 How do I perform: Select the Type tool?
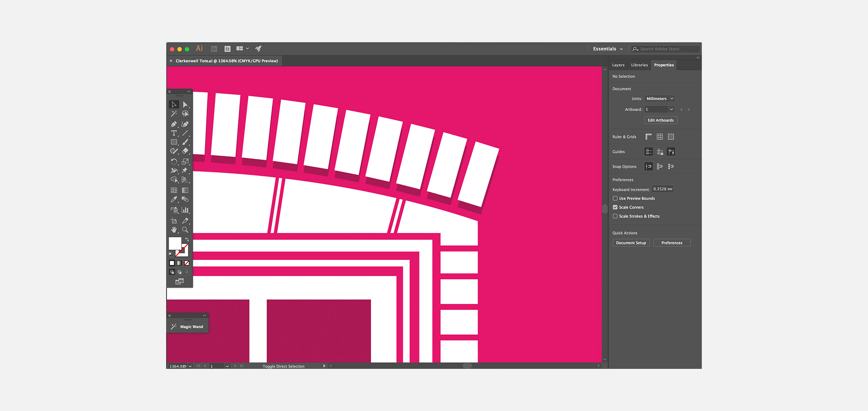pyautogui.click(x=174, y=133)
